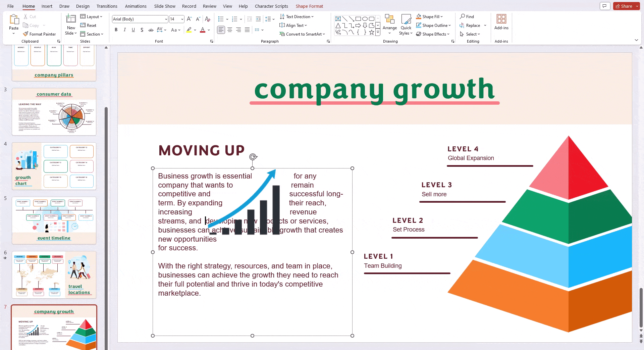Toggle Underline formatting
644x350 pixels.
click(133, 30)
